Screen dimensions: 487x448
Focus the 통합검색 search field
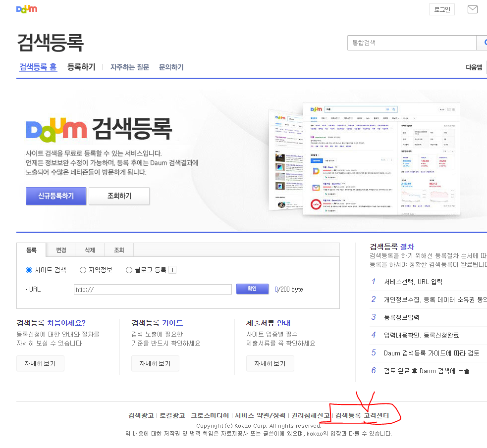click(412, 43)
